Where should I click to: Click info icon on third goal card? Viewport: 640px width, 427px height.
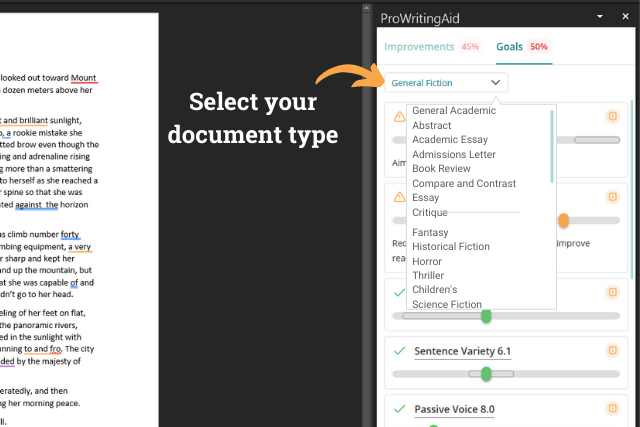[612, 292]
